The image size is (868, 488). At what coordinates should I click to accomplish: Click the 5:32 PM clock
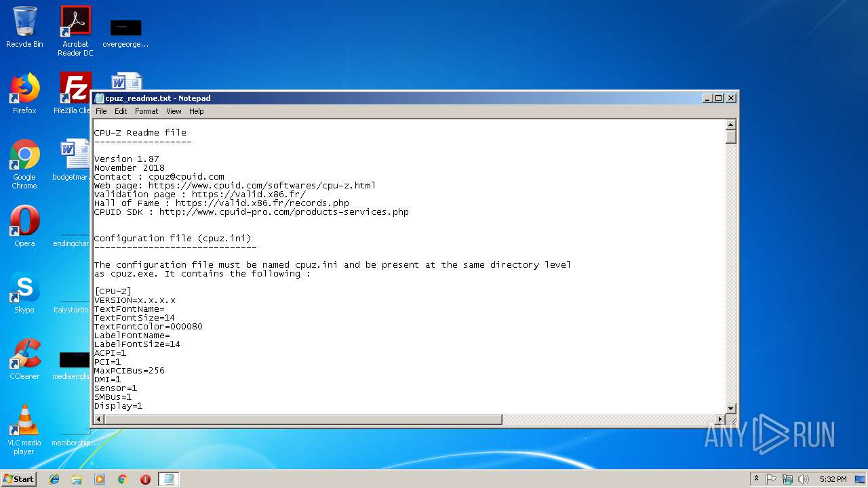pos(833,479)
